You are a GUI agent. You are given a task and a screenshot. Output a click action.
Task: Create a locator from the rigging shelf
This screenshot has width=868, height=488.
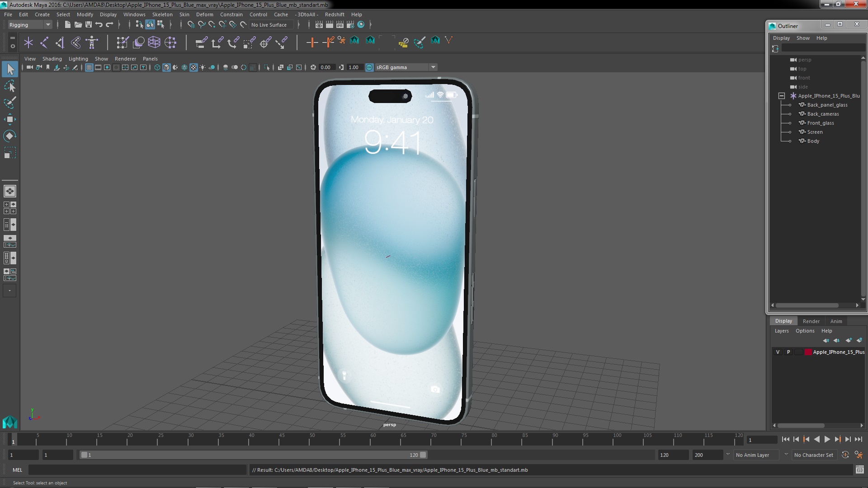(x=28, y=42)
